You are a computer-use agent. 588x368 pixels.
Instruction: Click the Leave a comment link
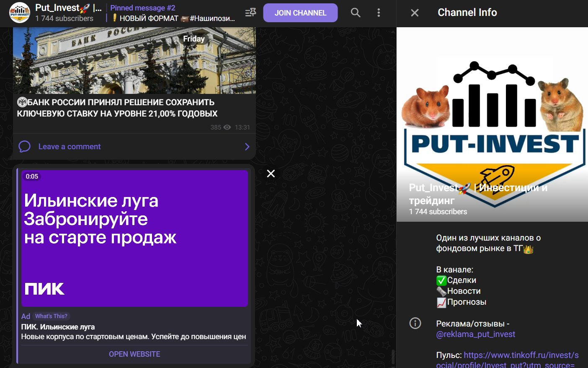tap(70, 147)
